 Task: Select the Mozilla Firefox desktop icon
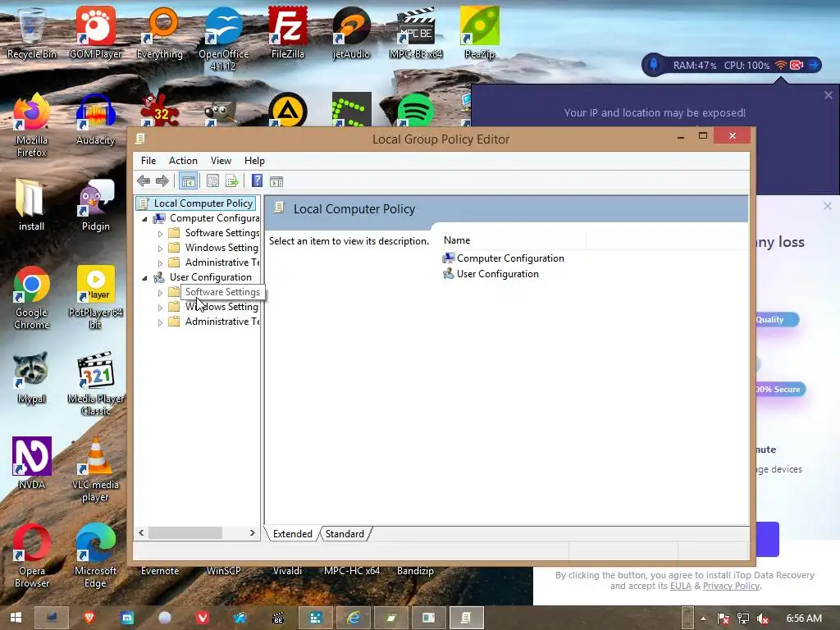click(32, 125)
